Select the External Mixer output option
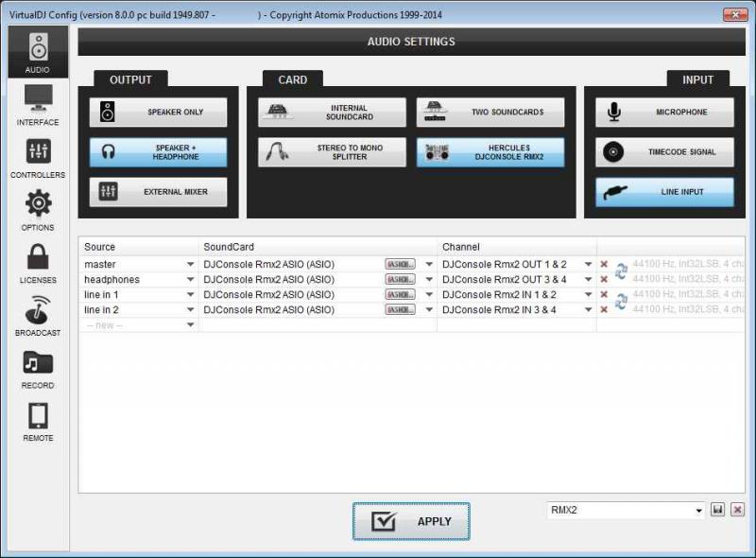 click(x=159, y=192)
